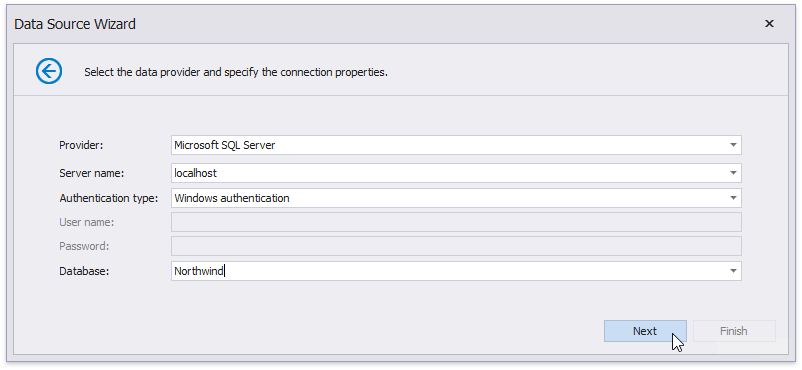The height and width of the screenshot is (370, 802).
Task: Close the Data Source Wizard window
Action: point(769,24)
